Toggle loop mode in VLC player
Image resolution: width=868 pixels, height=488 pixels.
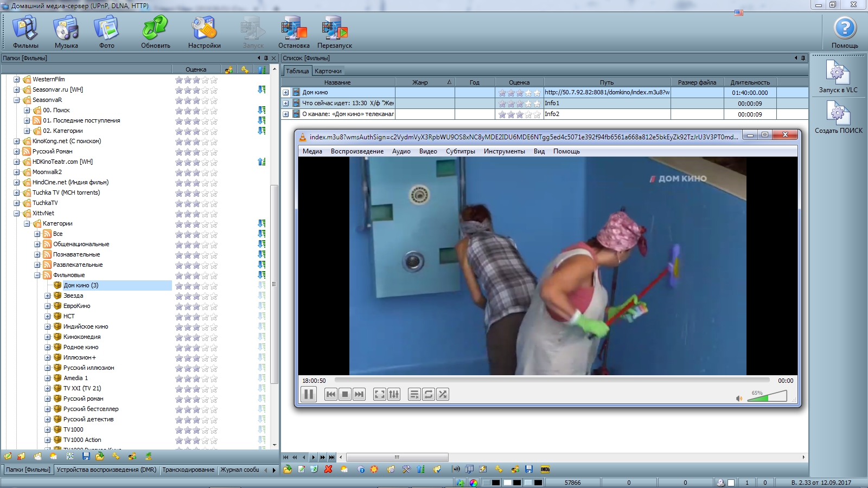[429, 395]
